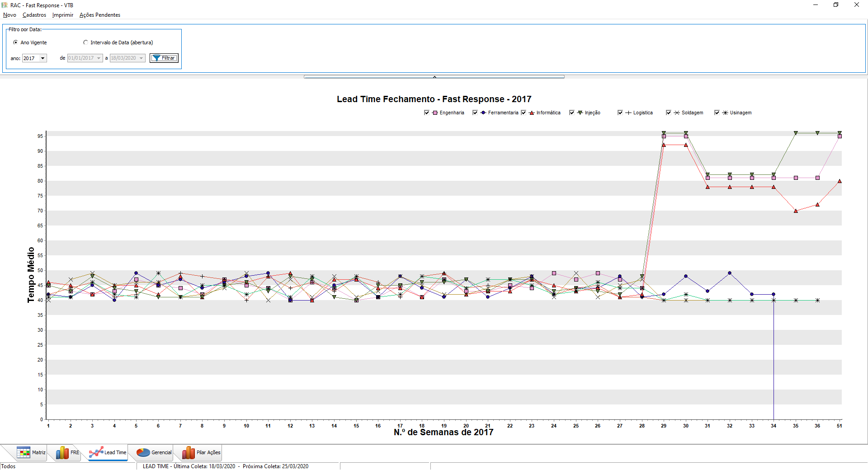868x470 pixels.
Task: Click the RAC application icon in title bar
Action: 5,5
